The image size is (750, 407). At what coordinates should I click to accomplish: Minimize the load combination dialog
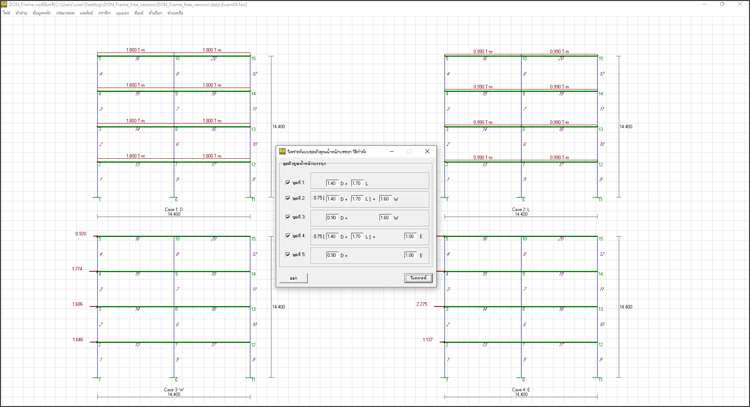(x=392, y=152)
